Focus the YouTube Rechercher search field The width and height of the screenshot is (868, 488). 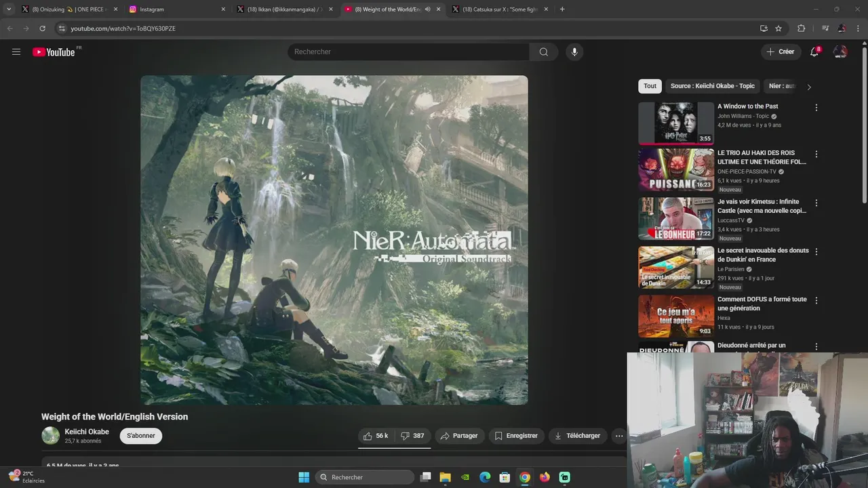pyautogui.click(x=408, y=52)
